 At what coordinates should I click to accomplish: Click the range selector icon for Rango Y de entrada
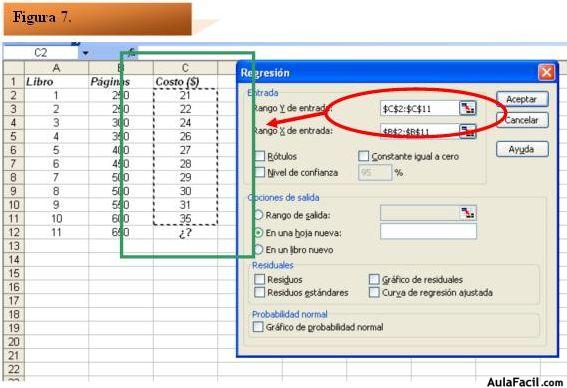468,108
